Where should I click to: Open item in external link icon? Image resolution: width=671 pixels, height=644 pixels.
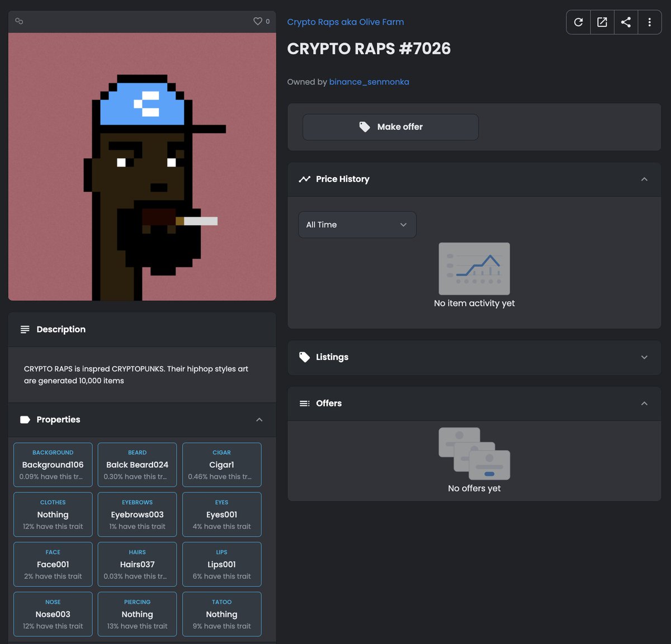coord(602,22)
